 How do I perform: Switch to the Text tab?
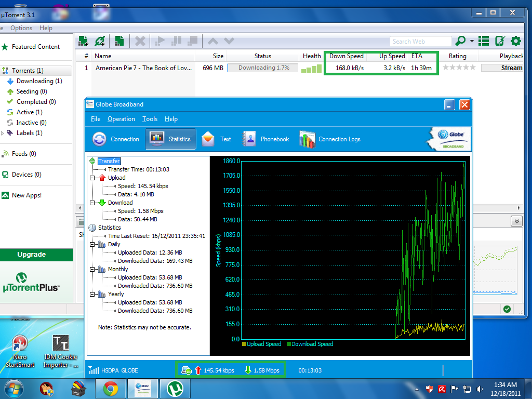point(216,139)
